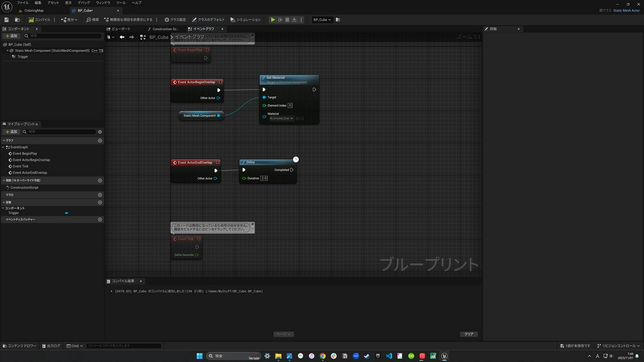
Task: Click the 検索 find button in toolbar
Action: (x=93, y=20)
